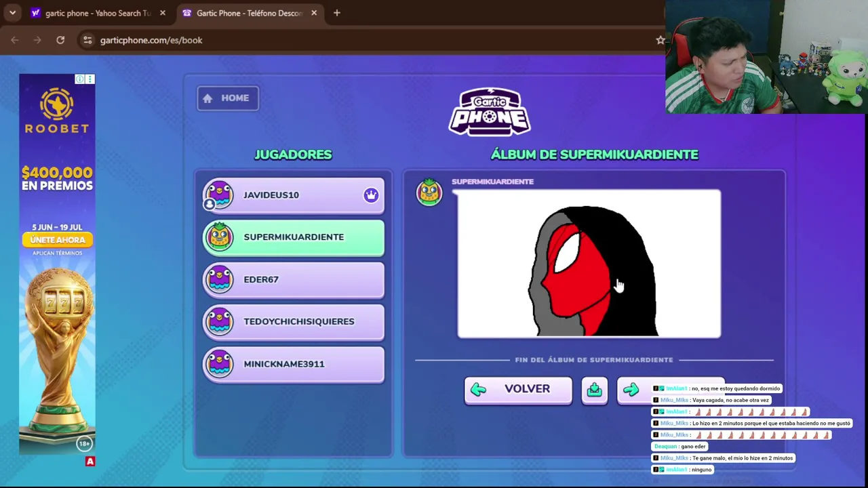Image resolution: width=868 pixels, height=488 pixels.
Task: Click the green left arrow in VOLVER
Action: [x=479, y=389]
